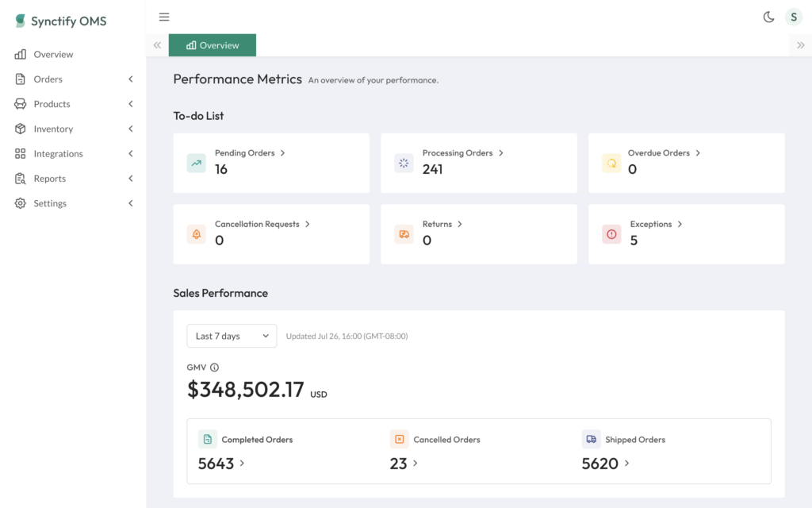Expand the Inventory submenu chevron
This screenshot has width=812, height=508.
(x=131, y=129)
